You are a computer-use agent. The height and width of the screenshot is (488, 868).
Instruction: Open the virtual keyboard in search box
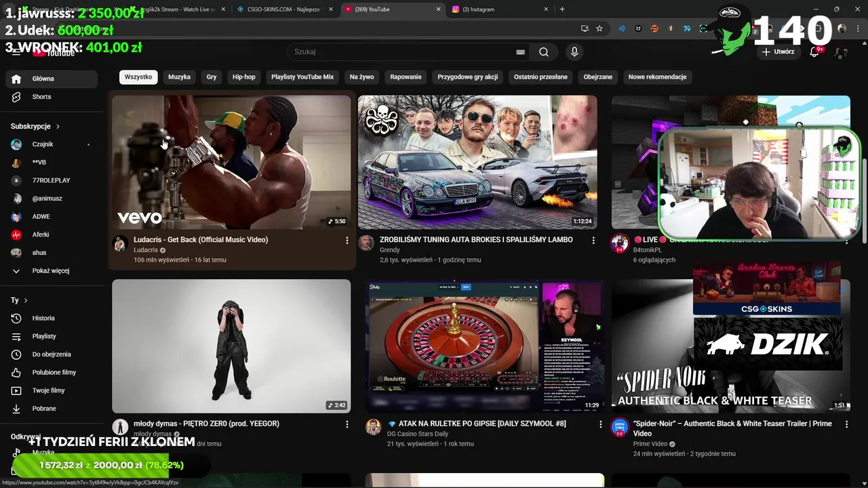pyautogui.click(x=520, y=52)
